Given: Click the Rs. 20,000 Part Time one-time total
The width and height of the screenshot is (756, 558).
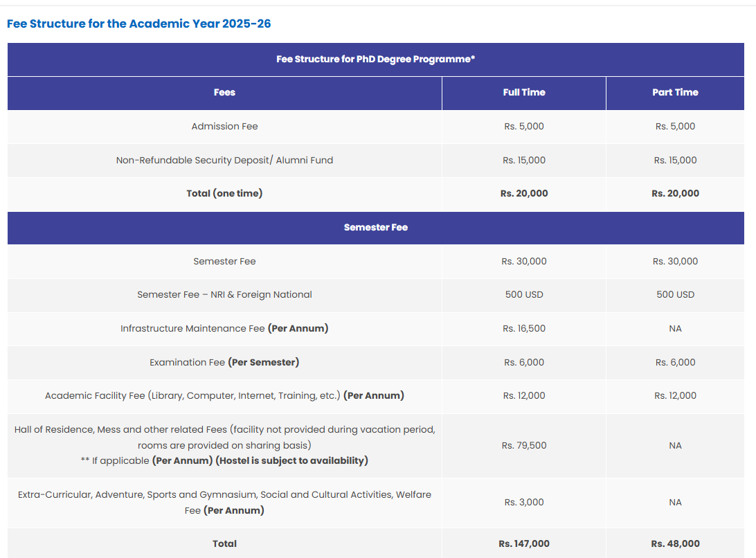Looking at the screenshot, I should 675,194.
